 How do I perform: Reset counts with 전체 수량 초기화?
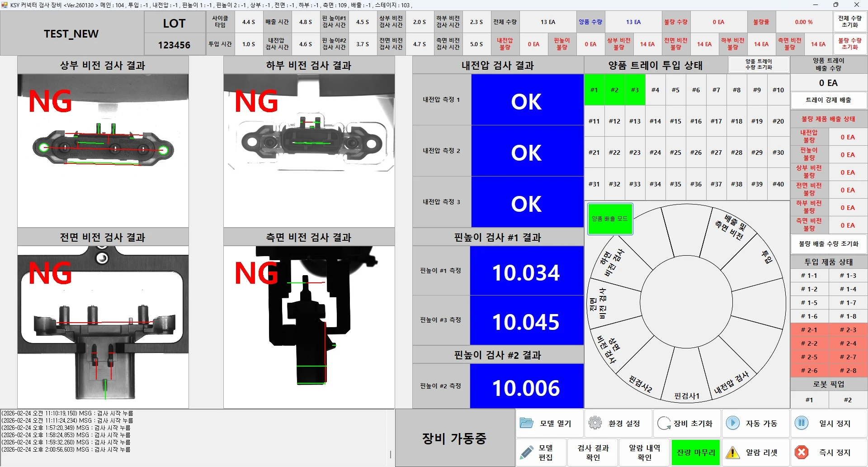pyautogui.click(x=850, y=22)
